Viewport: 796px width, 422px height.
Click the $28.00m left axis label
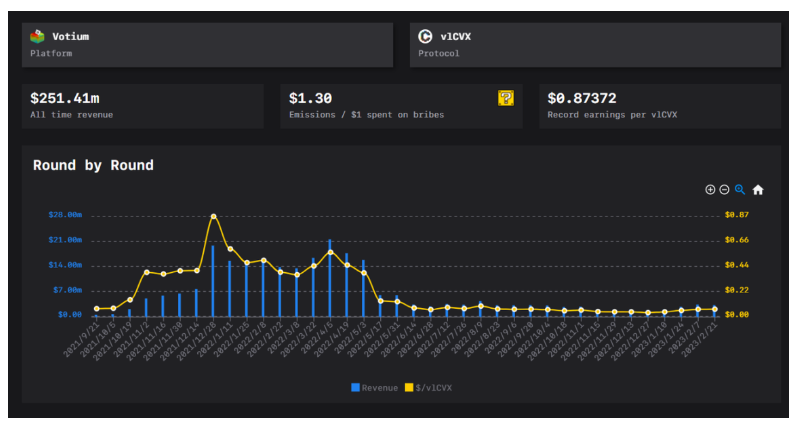[65, 215]
